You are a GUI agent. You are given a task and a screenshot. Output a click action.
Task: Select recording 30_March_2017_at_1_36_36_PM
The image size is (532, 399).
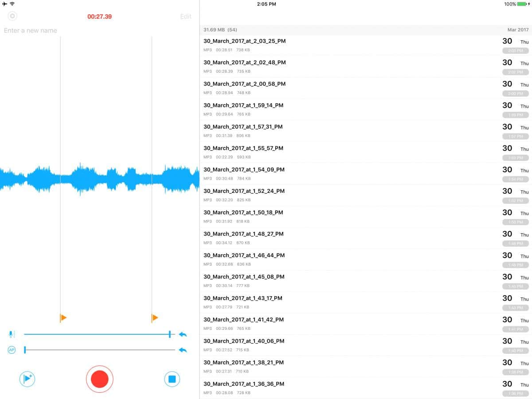[x=243, y=384]
